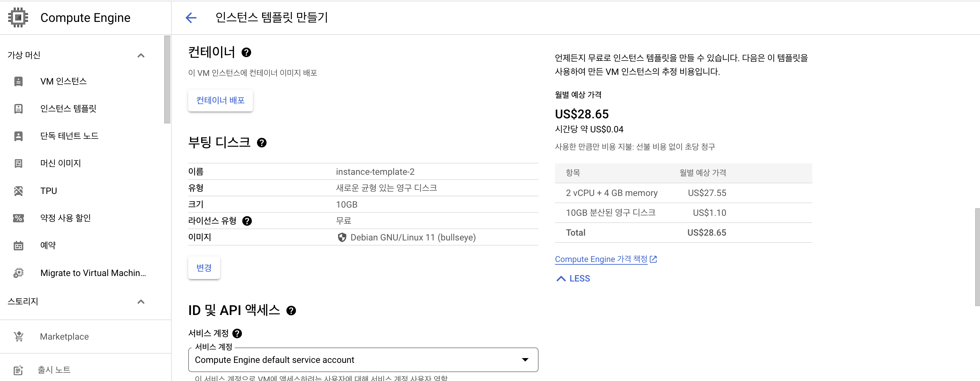Click the Compute Engine chip logo
Screen dimensions: 980x381
(18, 17)
